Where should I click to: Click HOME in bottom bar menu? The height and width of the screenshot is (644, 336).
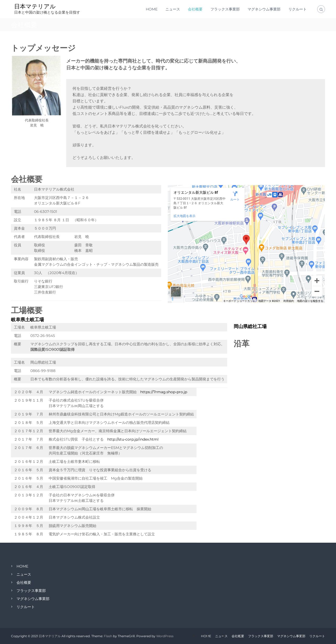pos(206,636)
